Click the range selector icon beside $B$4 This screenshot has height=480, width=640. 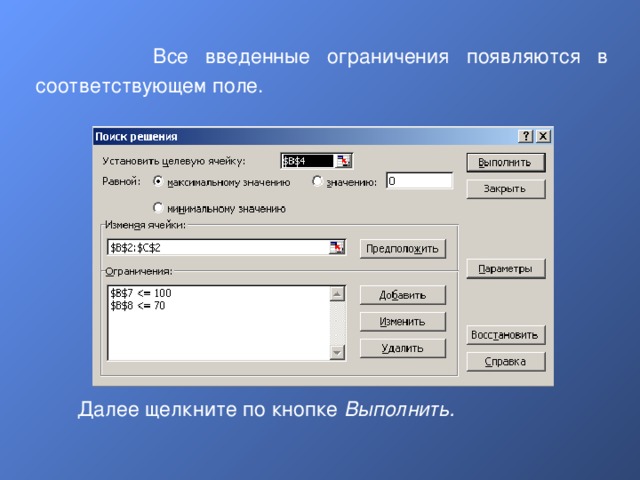click(x=343, y=161)
